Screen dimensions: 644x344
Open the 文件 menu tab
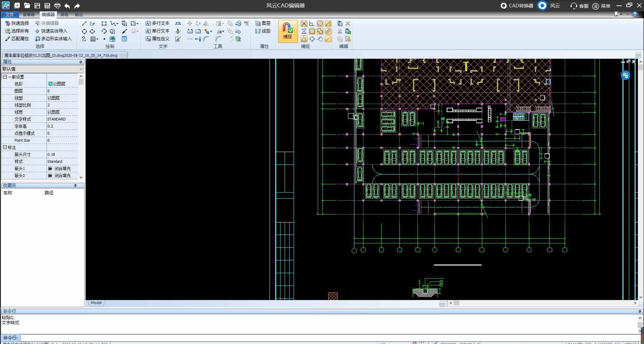tap(9, 14)
